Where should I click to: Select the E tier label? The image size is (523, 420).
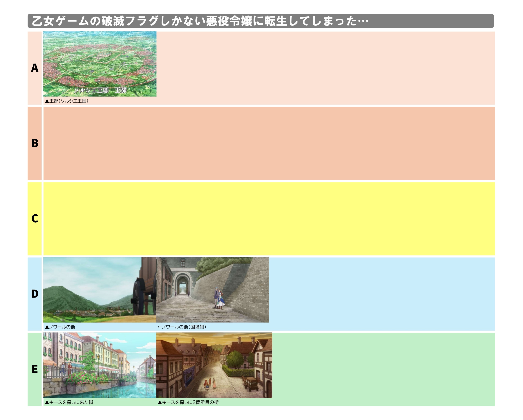coord(35,369)
